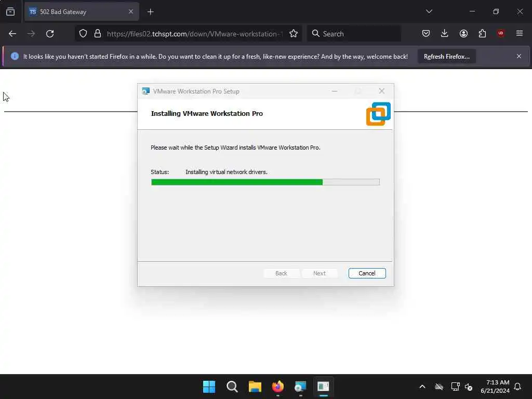Restore down the Firefox window

(496, 11)
